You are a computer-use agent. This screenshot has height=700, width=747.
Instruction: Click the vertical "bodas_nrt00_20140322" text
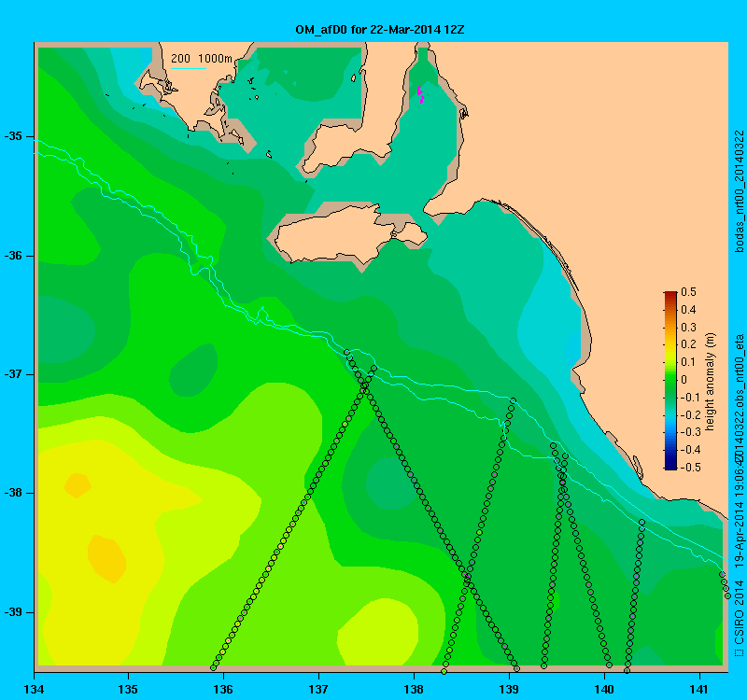[739, 191]
